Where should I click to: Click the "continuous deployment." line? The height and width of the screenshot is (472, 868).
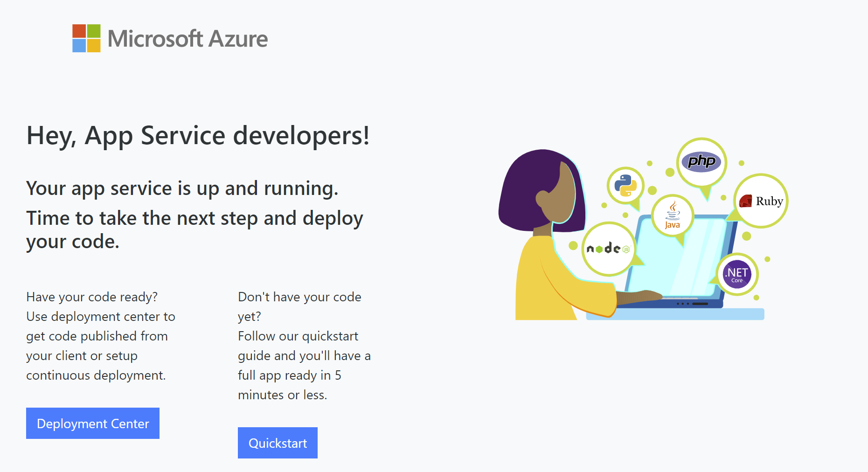coord(96,375)
